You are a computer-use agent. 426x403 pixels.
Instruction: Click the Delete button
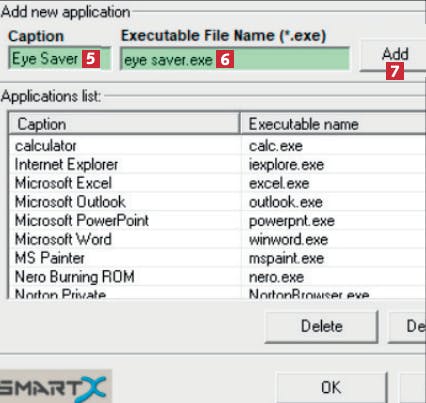321,326
